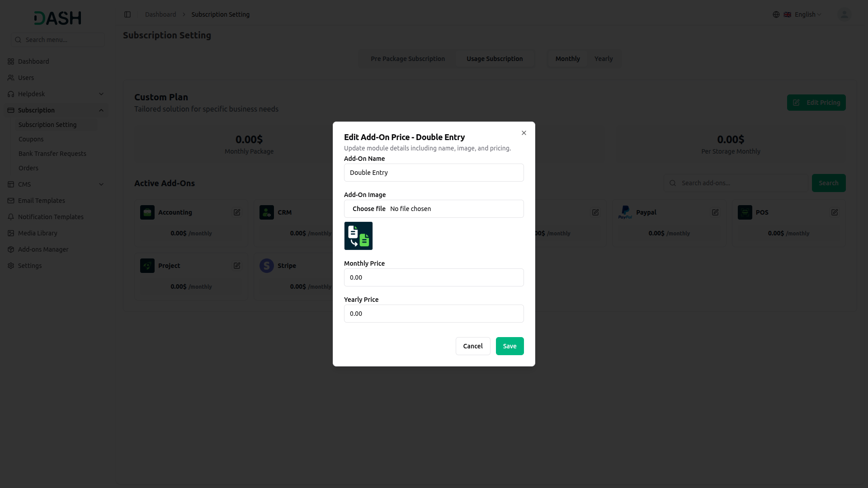Expand the Helpdesk menu chevron
This screenshot has width=868, height=488.
(101, 94)
